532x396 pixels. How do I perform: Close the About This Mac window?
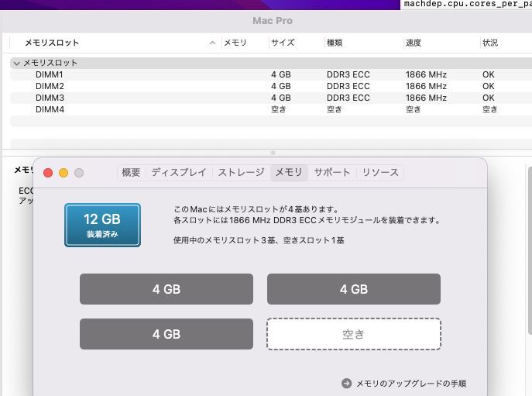pos(48,173)
